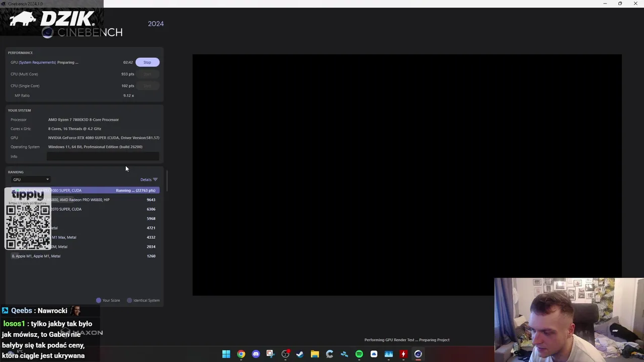This screenshot has height=362, width=644.
Task: Click the Operating System Windows 11 value
Action: (x=95, y=147)
